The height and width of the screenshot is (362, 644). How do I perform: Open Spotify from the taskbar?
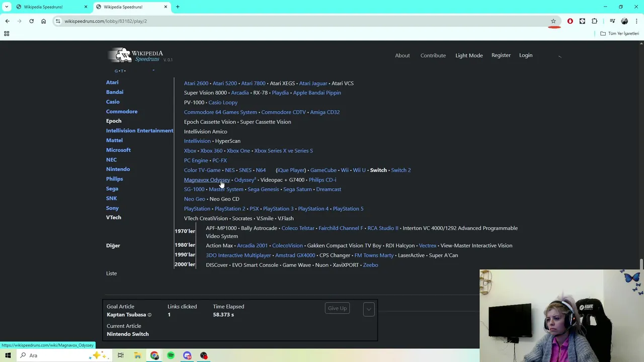[x=171, y=355]
